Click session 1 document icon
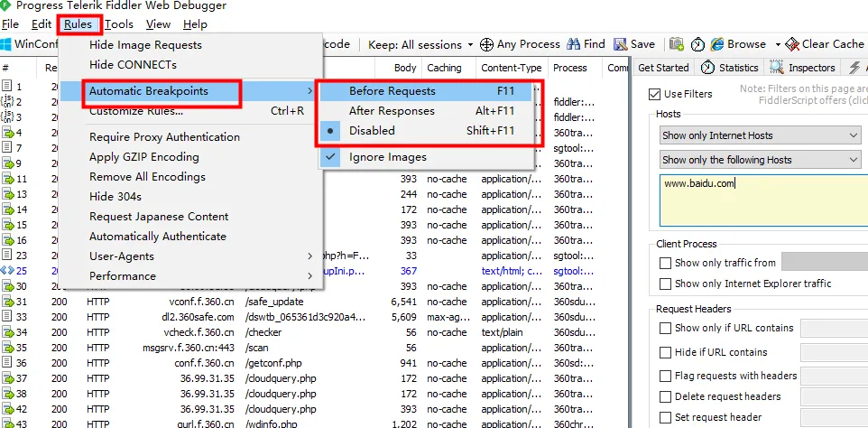The height and width of the screenshot is (428, 868). 7,87
